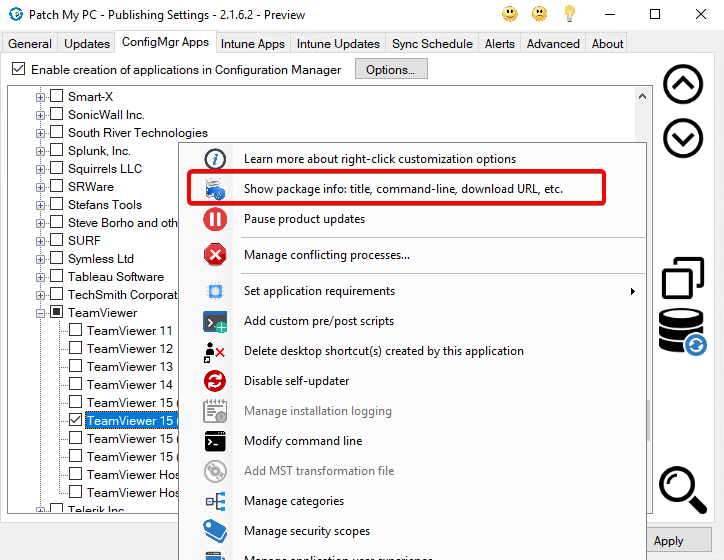Check the SonicWall Inc. checkbox
The height and width of the screenshot is (560, 724).
[x=56, y=114]
